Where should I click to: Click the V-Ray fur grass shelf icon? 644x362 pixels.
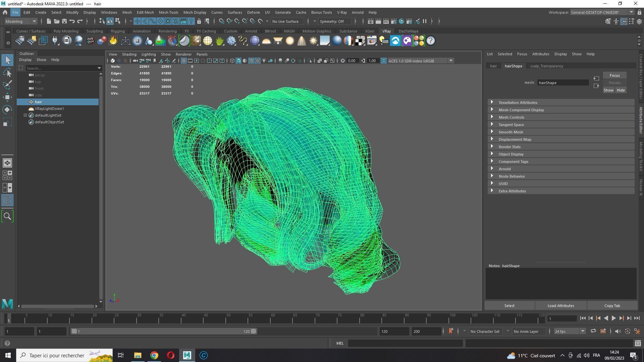point(219,41)
